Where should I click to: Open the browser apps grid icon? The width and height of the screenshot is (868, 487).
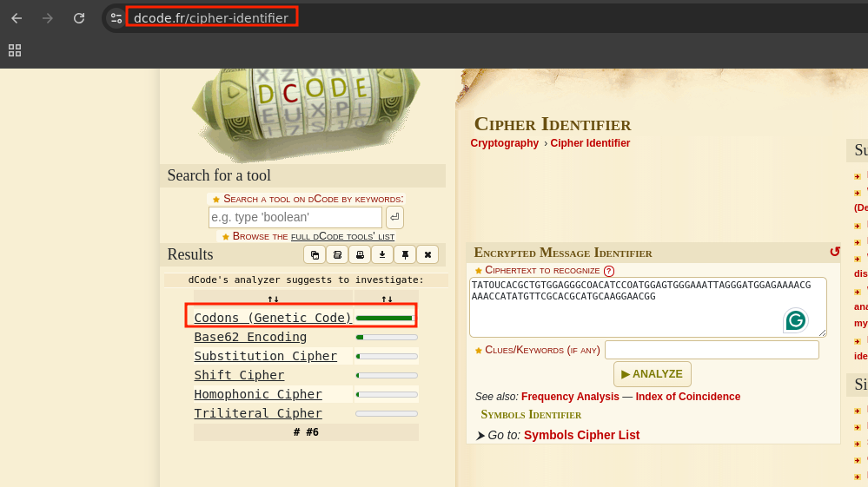[15, 50]
